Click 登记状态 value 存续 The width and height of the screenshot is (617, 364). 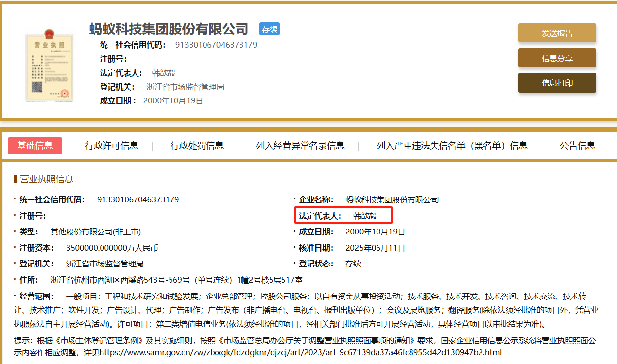click(x=353, y=264)
